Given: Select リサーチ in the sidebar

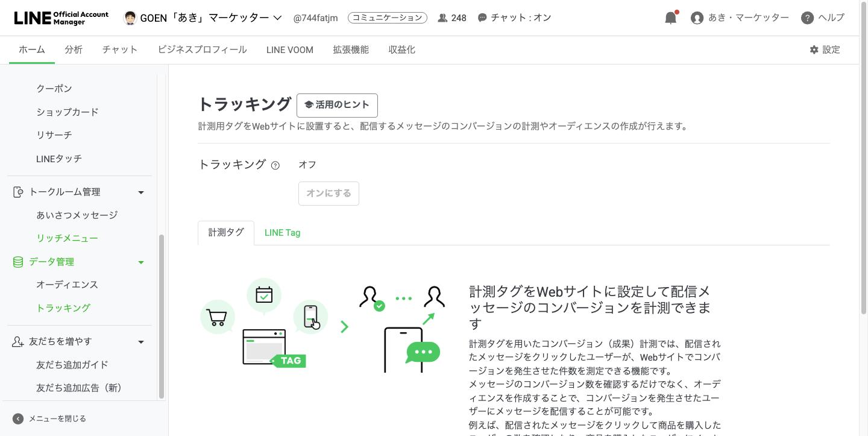Looking at the screenshot, I should (x=54, y=135).
